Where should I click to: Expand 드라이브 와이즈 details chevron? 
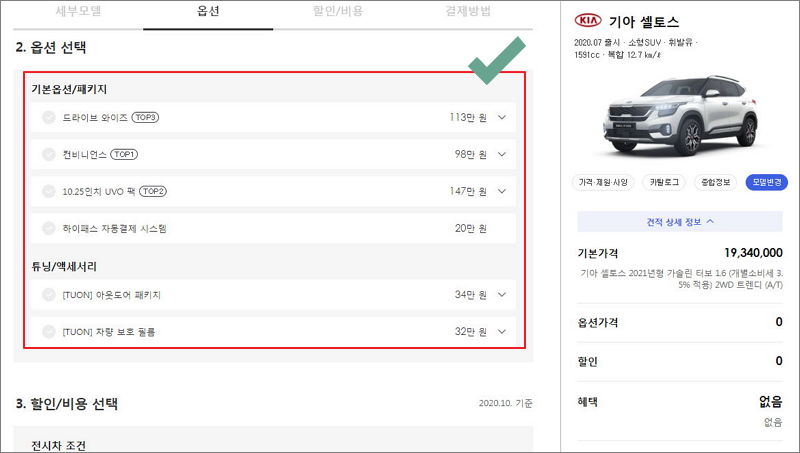pos(502,117)
